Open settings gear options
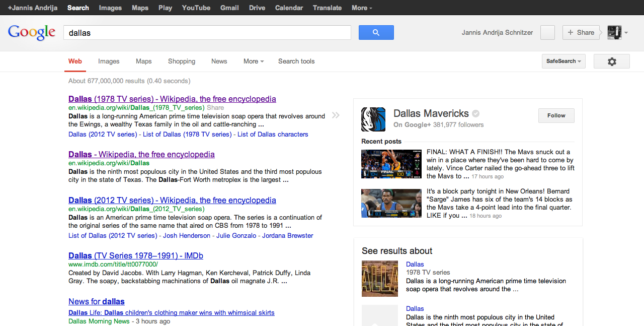This screenshot has height=326, width=644. (611, 61)
